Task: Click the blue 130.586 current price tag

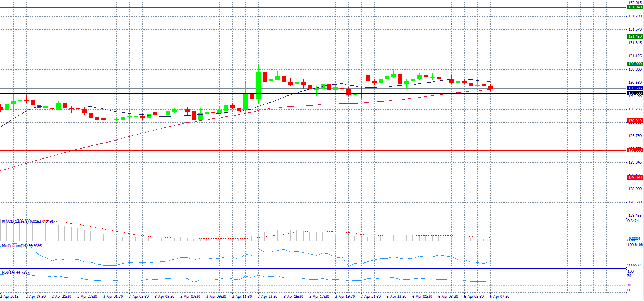Action: (635, 88)
